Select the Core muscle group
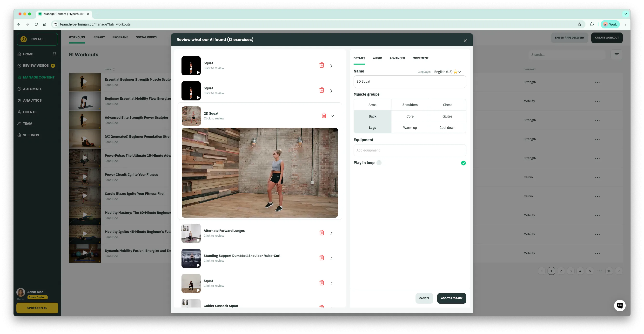The height and width of the screenshot is (334, 644). [410, 116]
